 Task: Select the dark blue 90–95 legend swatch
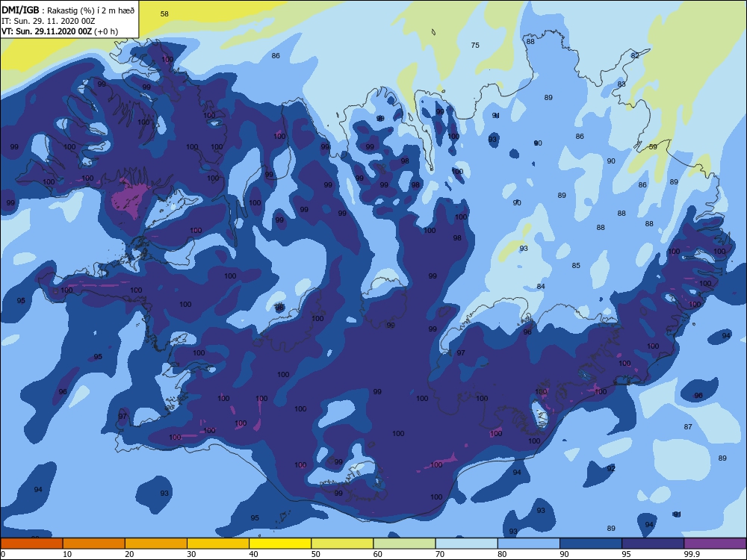click(x=591, y=544)
